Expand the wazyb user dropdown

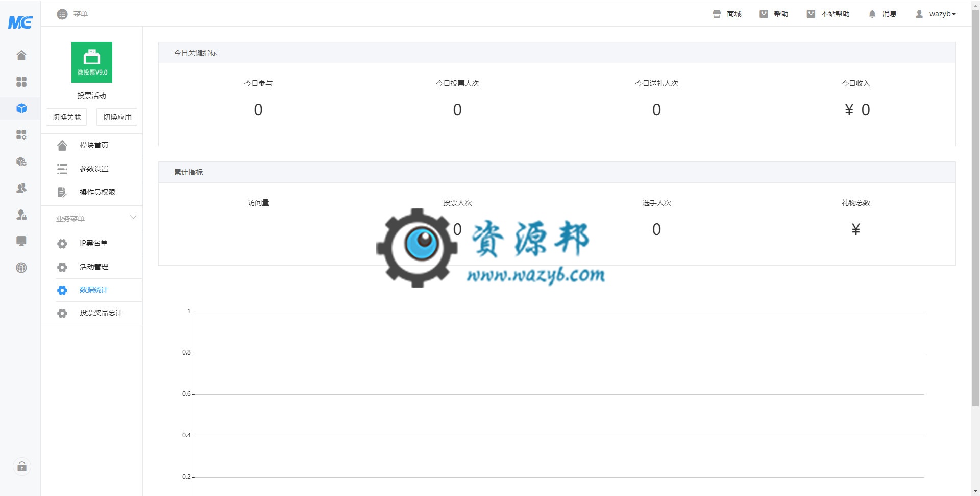[x=936, y=14]
